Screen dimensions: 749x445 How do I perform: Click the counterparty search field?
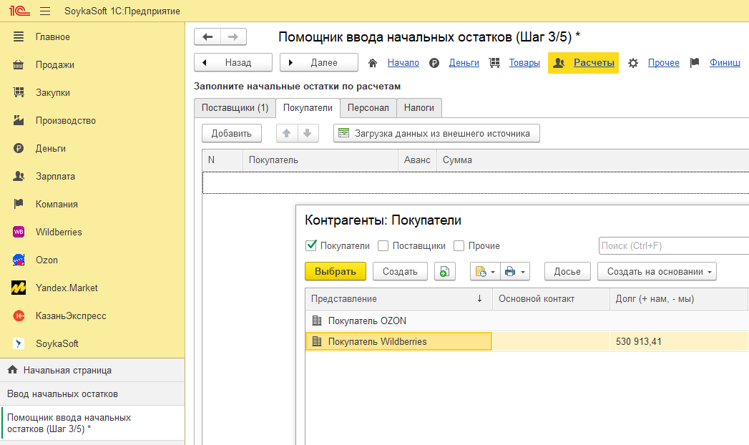click(x=672, y=246)
